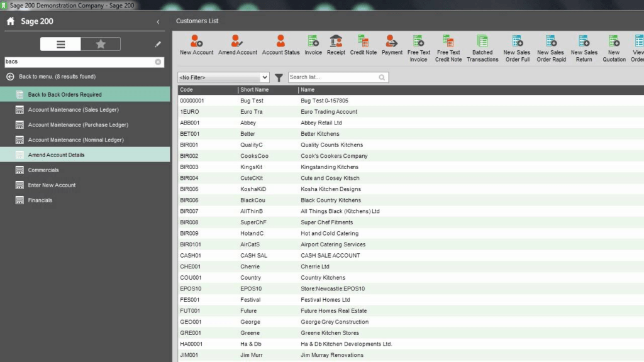Select Airport Catering Services row
The image size is (644, 362).
tap(411, 244)
